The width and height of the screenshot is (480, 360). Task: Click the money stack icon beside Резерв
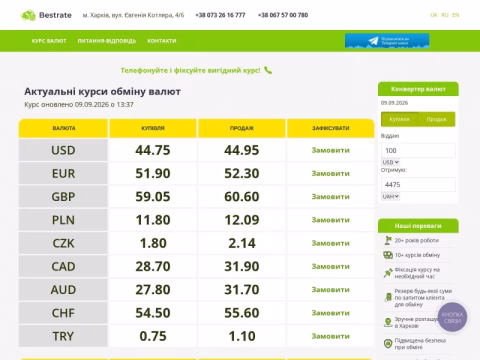click(x=388, y=297)
